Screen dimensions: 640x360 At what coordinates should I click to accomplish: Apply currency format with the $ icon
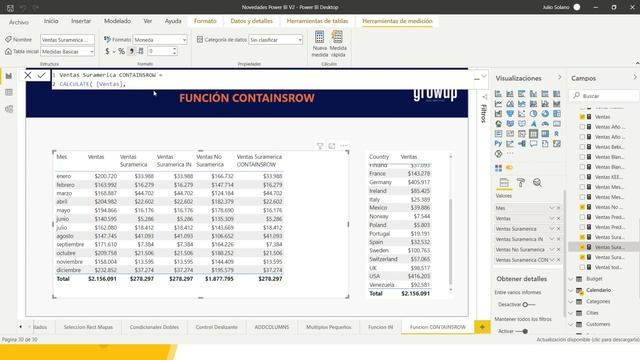click(x=107, y=51)
